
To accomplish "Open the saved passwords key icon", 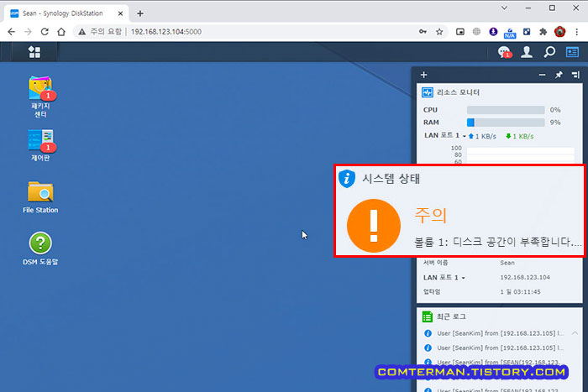I will pyautogui.click(x=423, y=32).
